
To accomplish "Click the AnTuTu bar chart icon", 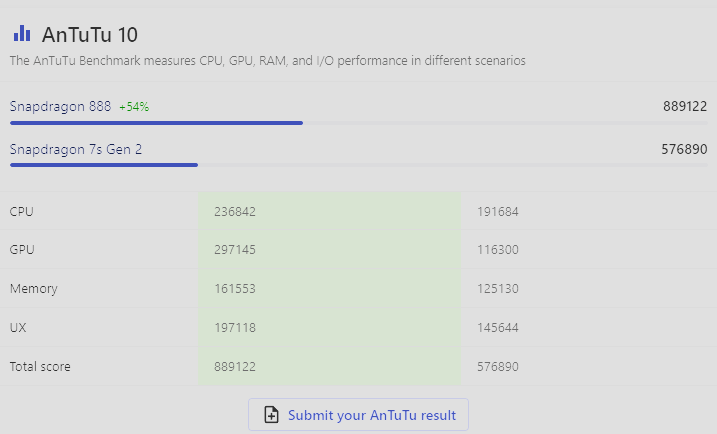I will (x=22, y=33).
